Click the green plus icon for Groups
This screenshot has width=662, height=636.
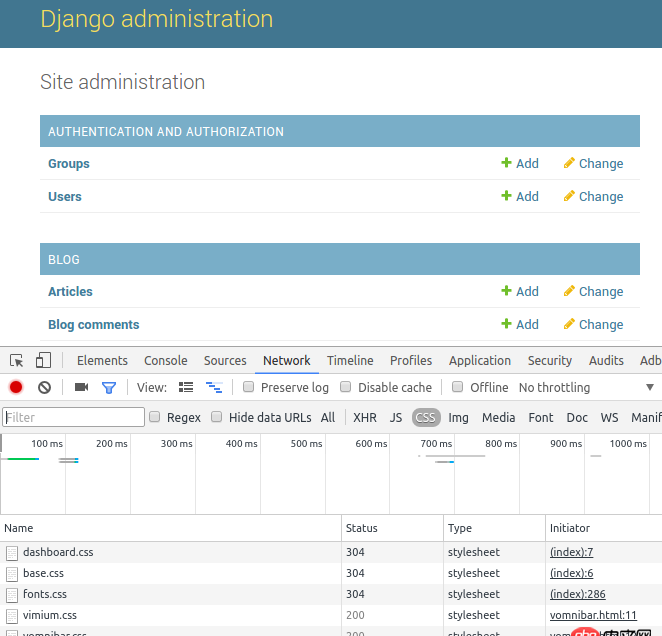(506, 163)
